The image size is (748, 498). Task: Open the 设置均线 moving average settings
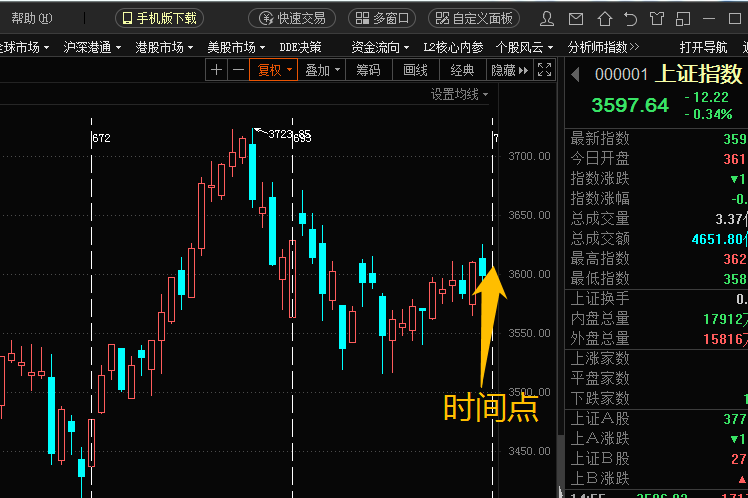(459, 94)
